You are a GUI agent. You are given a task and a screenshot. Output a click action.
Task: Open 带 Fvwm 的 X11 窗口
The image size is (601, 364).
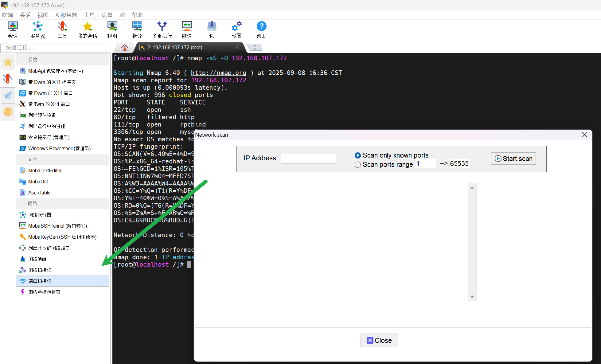pyautogui.click(x=63, y=93)
